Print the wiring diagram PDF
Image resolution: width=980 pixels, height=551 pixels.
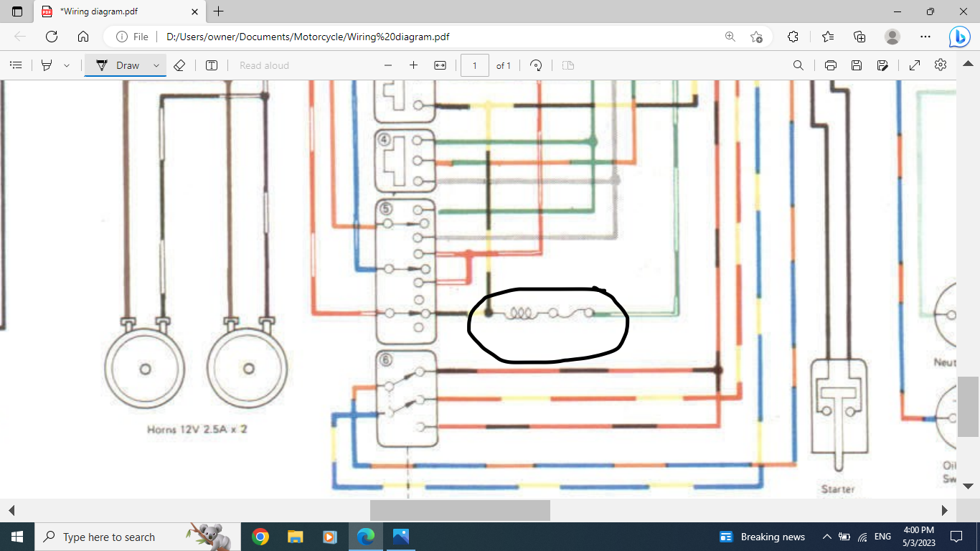pos(831,65)
